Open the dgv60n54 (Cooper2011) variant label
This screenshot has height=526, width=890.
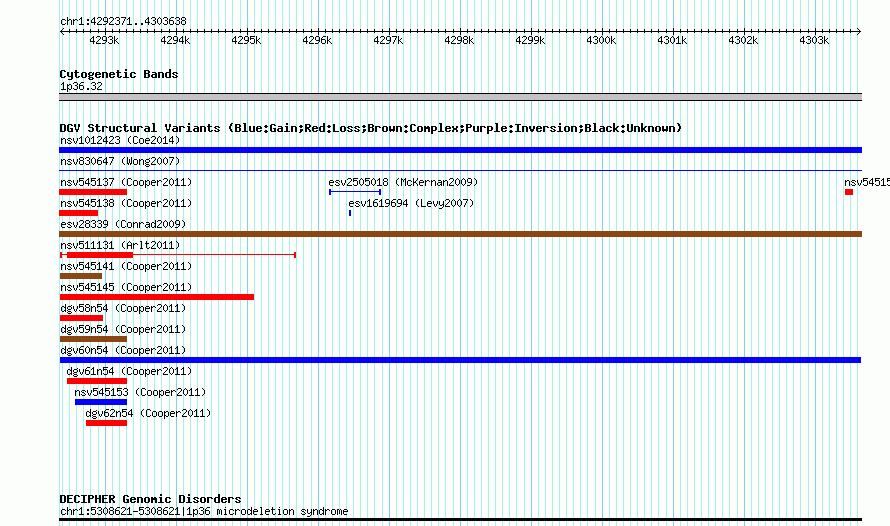pos(123,350)
